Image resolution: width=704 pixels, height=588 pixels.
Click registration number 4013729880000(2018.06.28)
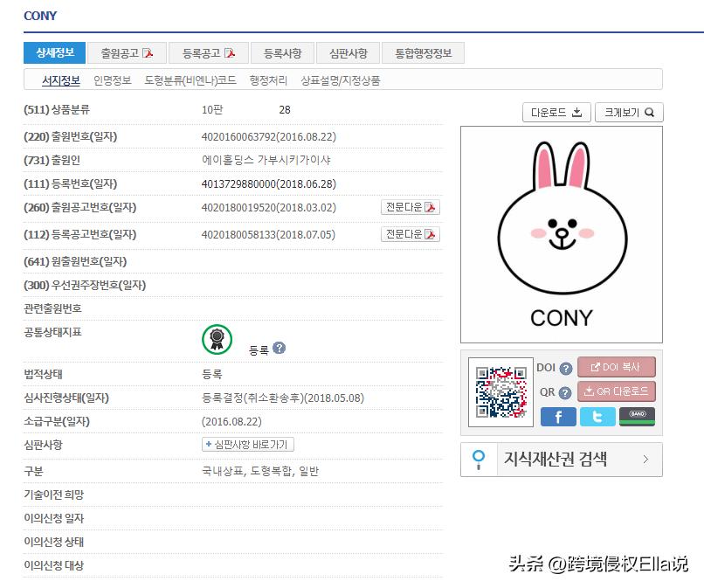[x=268, y=183]
